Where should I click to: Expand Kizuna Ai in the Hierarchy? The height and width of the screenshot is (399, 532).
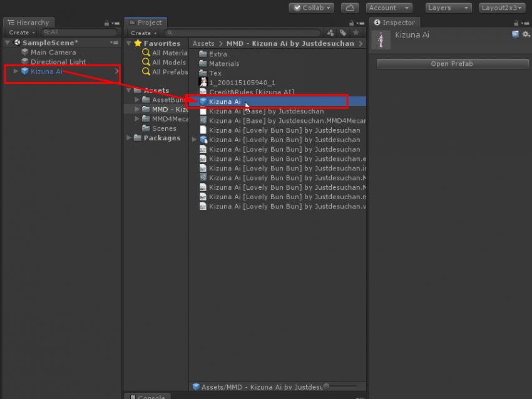click(14, 71)
